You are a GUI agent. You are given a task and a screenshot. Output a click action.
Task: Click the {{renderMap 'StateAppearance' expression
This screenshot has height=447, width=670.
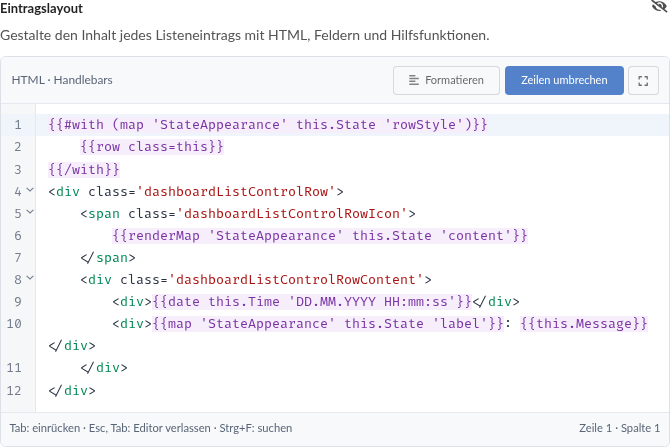(x=320, y=235)
